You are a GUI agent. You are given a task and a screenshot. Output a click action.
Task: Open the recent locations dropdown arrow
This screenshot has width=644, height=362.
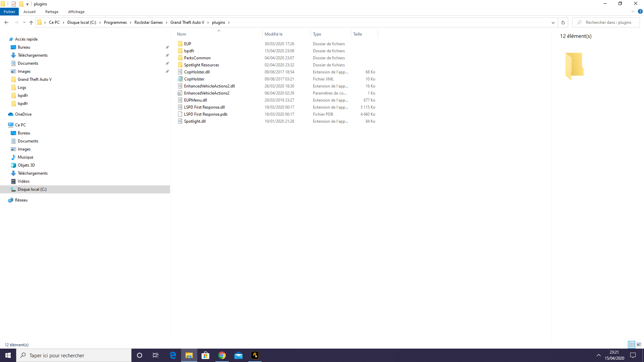[x=24, y=22]
